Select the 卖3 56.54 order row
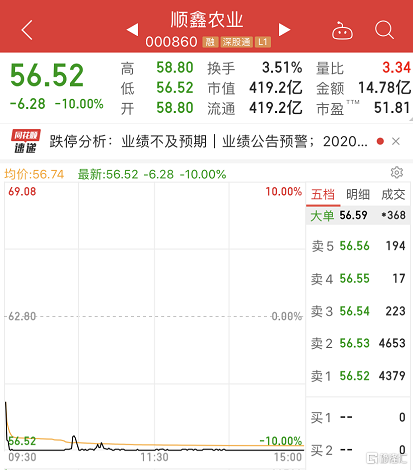Viewport: 413px width, 470px height. 358,311
